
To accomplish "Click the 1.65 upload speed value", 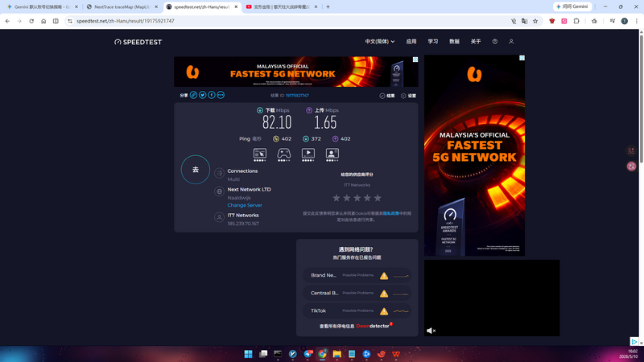I will (x=325, y=122).
